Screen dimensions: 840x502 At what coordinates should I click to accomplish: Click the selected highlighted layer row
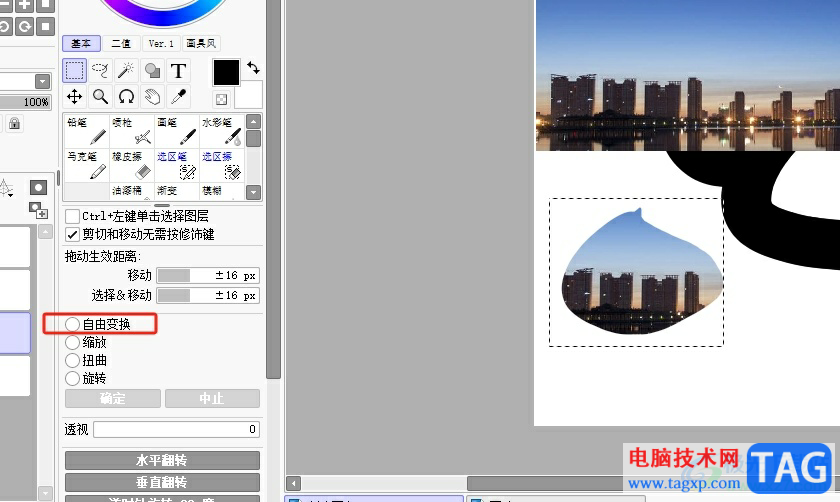tap(15, 333)
